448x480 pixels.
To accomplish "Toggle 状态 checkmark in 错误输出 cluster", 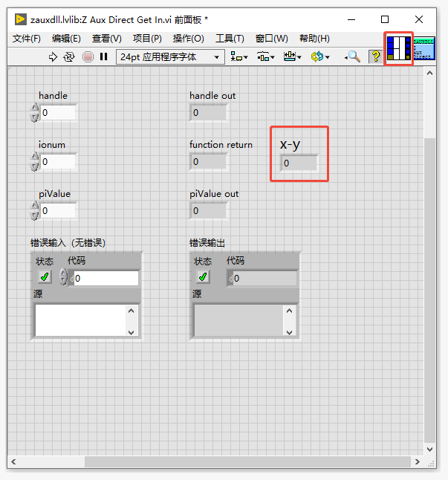I will (x=203, y=277).
